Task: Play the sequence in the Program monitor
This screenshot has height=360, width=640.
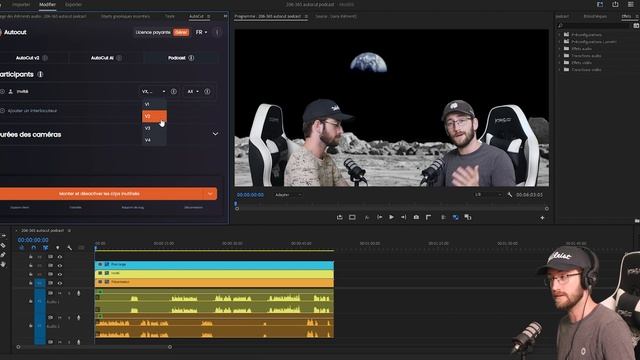Action: point(391,218)
